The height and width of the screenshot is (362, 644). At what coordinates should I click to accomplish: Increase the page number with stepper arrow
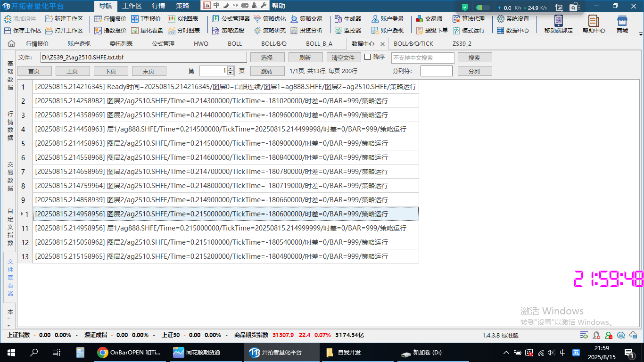pyautogui.click(x=230, y=69)
